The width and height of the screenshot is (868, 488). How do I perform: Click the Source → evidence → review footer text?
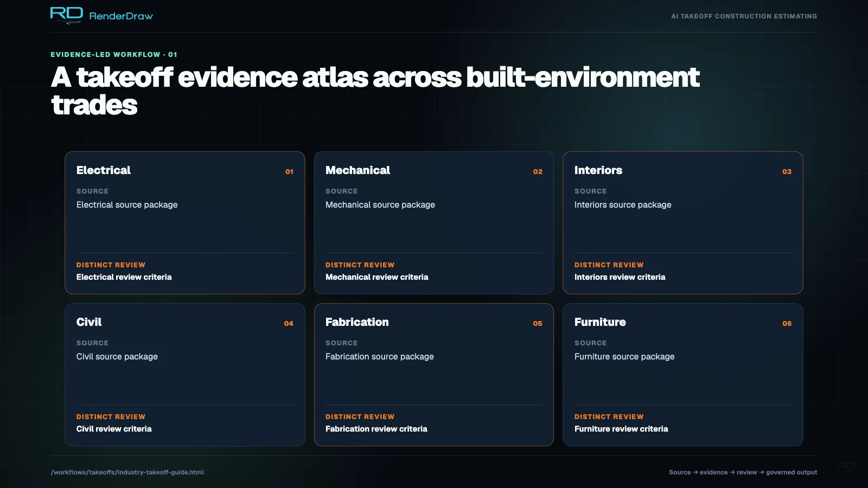click(x=743, y=472)
